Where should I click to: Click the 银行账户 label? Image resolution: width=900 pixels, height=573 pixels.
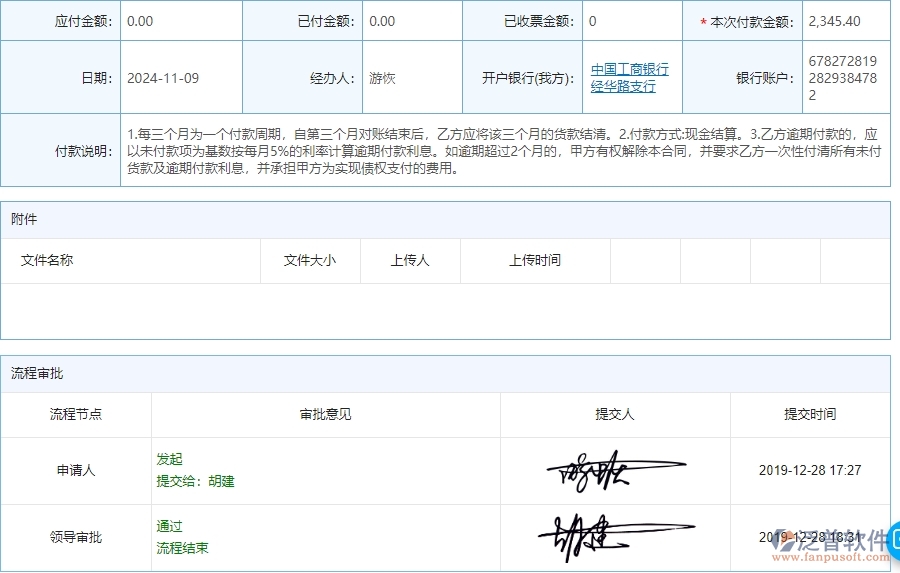point(766,79)
